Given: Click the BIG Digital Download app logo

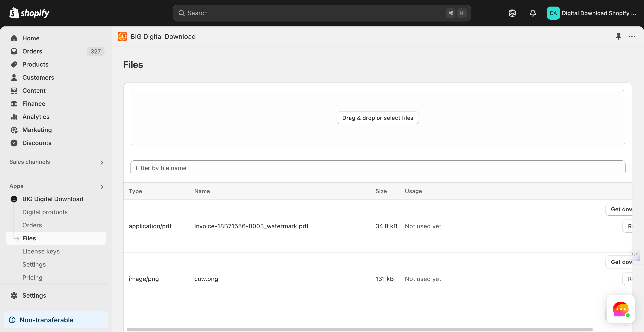Looking at the screenshot, I should pyautogui.click(x=122, y=37).
